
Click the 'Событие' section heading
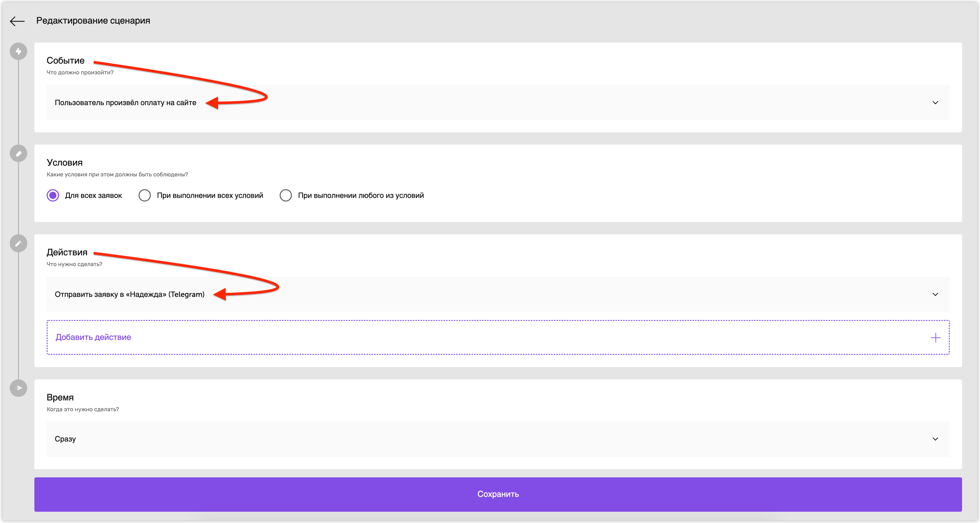[x=65, y=61]
